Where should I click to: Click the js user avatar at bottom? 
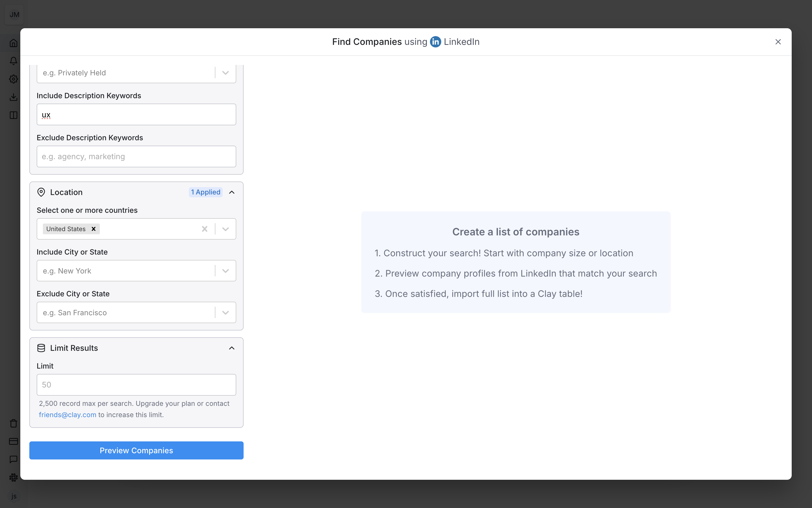tap(14, 496)
